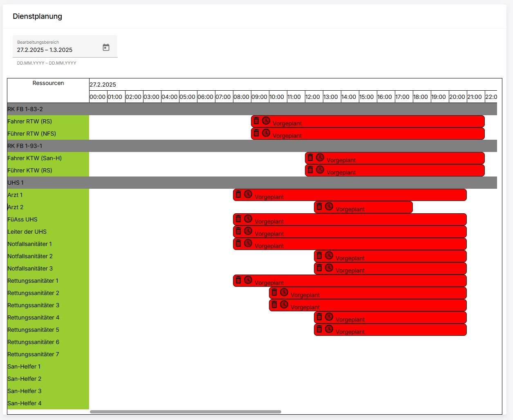Delete the Rettungssanitäter 5 shift
The height and width of the screenshot is (420, 513).
click(319, 329)
